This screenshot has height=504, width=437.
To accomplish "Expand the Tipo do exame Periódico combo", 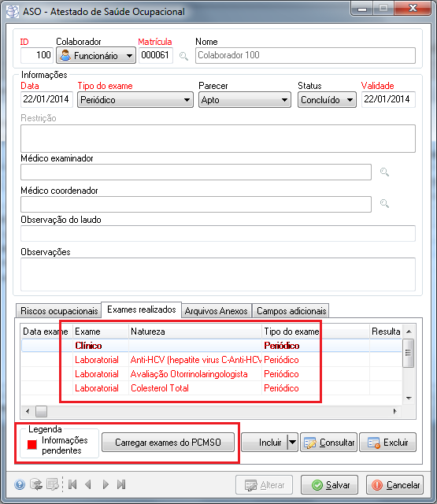I will 135,100.
